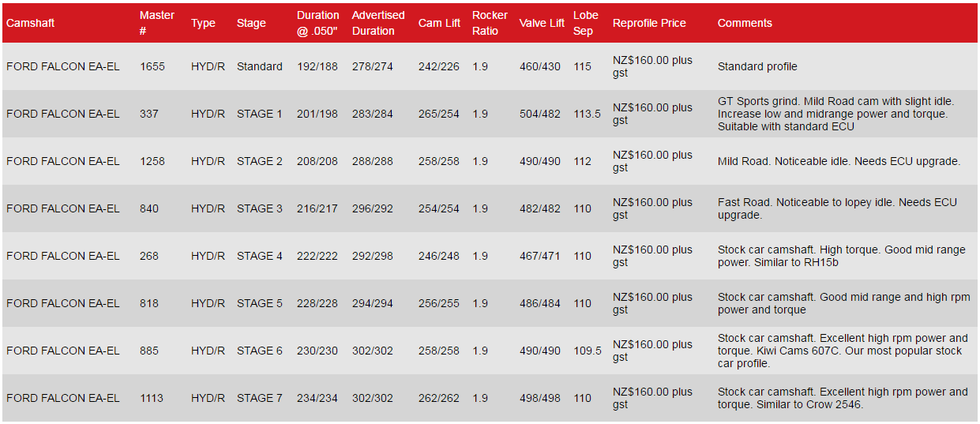Click the Advertised Duration column header
980x424 pixels.
pos(378,23)
